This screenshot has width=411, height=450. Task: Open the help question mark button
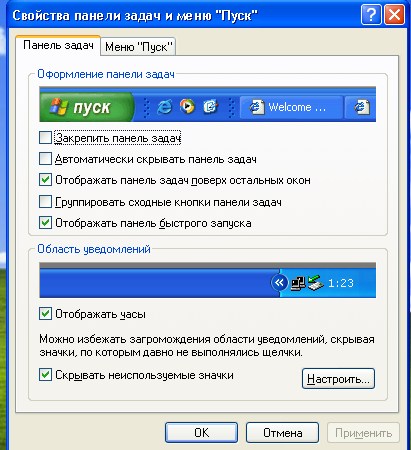[x=371, y=15]
